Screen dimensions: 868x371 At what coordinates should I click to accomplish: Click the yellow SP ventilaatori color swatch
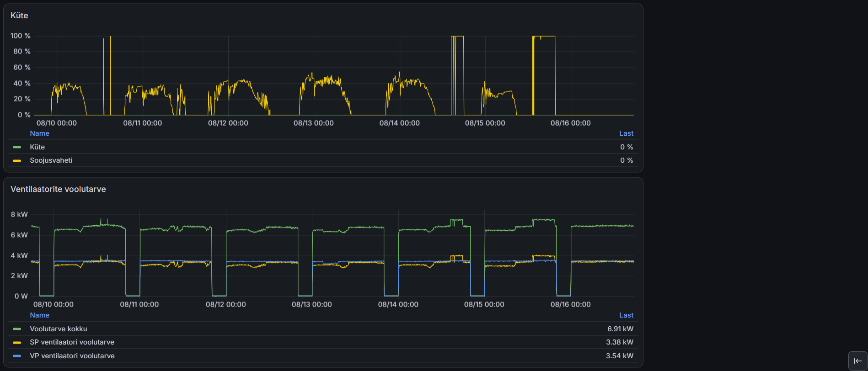click(17, 342)
